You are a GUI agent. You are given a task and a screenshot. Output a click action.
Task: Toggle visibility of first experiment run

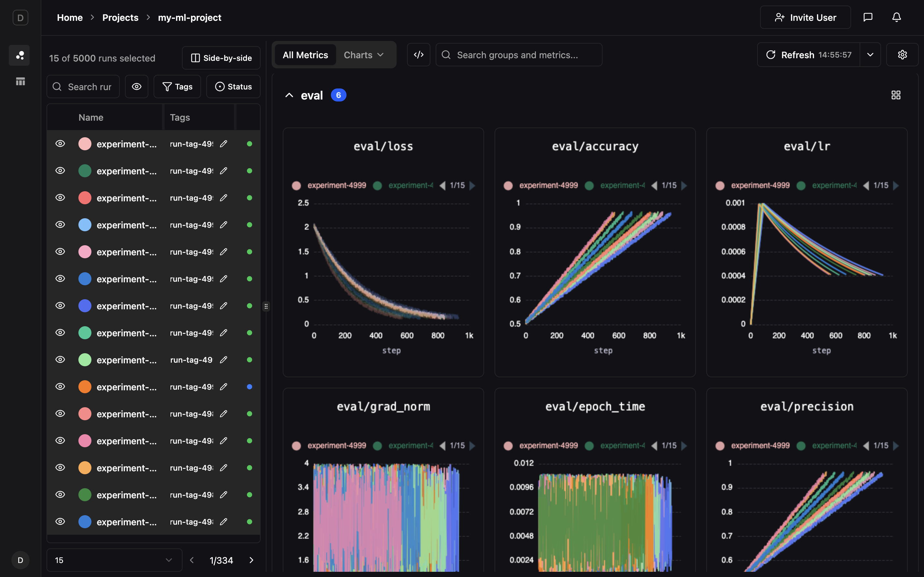[x=60, y=144]
